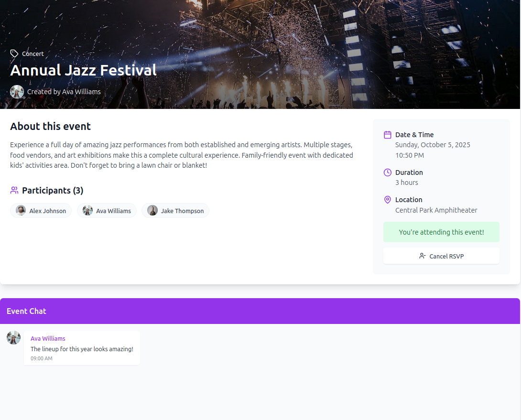Click the Jake Thompson participant chip
Viewport: 521px width, 420px height.
175,210
